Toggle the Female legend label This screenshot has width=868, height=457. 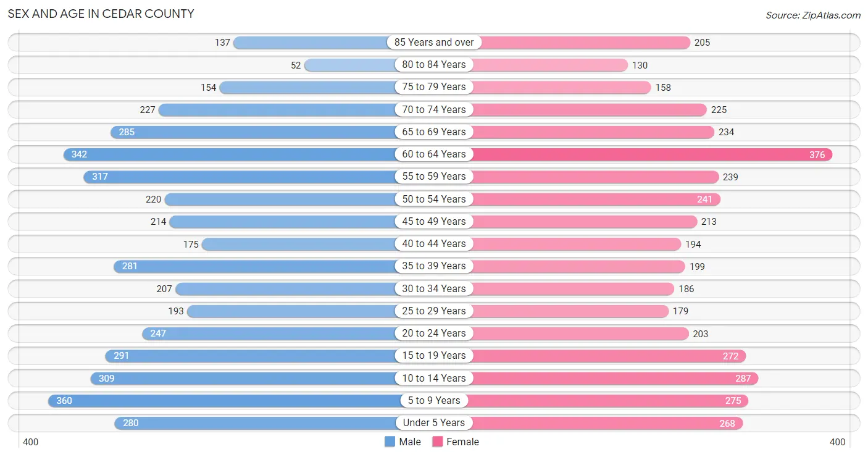463,442
